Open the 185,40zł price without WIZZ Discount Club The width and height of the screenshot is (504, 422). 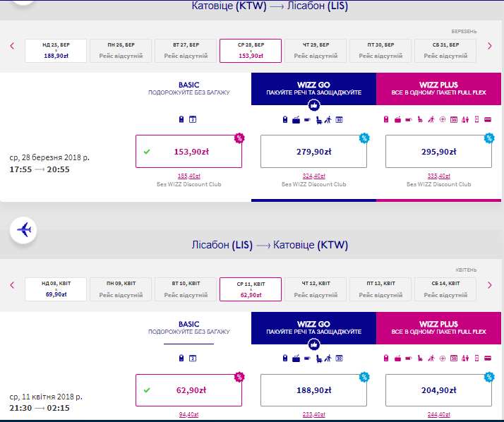(x=188, y=176)
